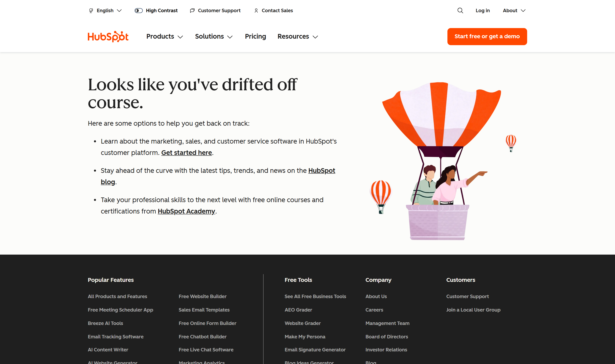Viewport: 615px width, 364px height.
Task: Click Start free or get a demo
Action: (x=487, y=36)
